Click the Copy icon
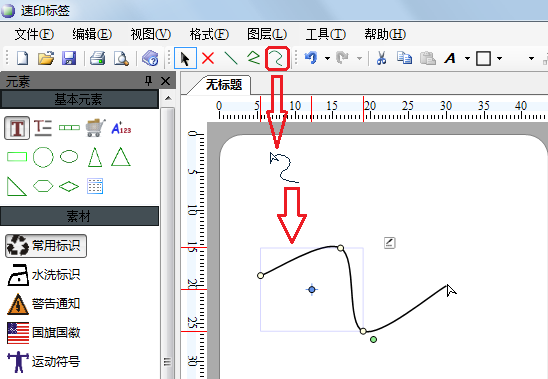 pyautogui.click(x=404, y=58)
